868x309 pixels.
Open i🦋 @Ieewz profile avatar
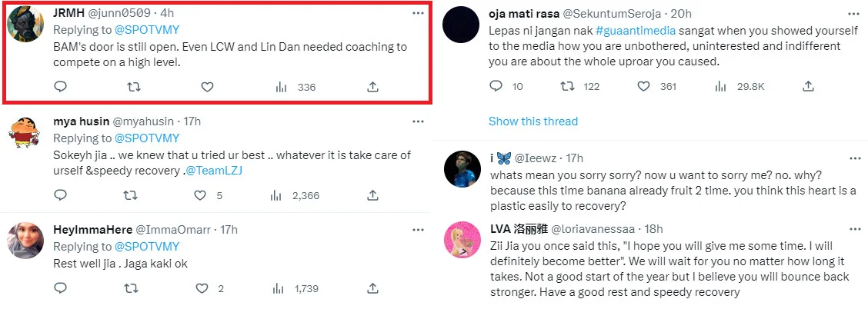click(463, 170)
